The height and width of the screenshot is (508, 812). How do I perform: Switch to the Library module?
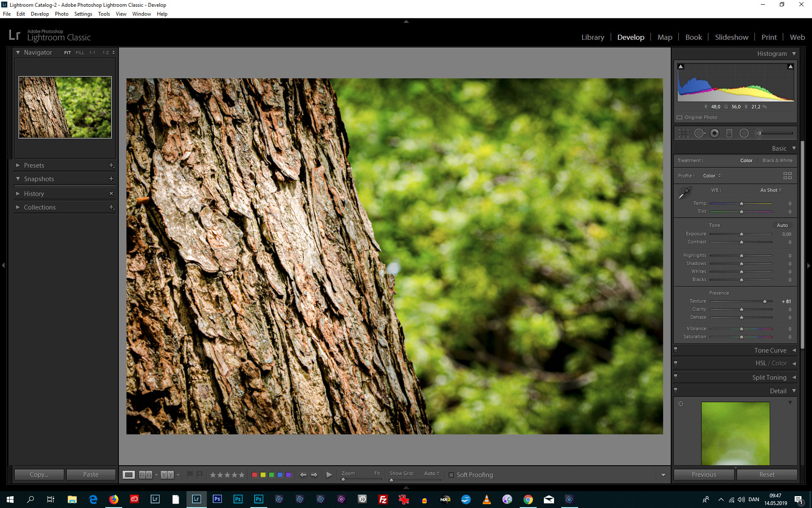(x=593, y=37)
